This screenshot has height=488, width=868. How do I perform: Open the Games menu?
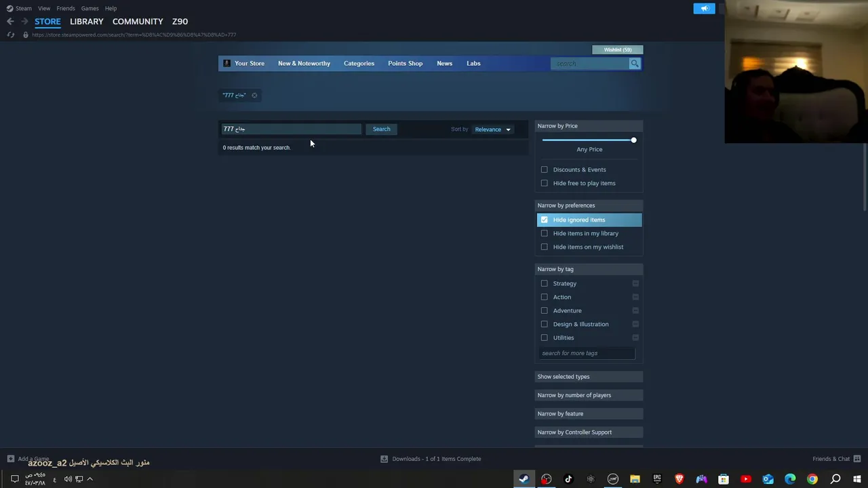pos(90,8)
